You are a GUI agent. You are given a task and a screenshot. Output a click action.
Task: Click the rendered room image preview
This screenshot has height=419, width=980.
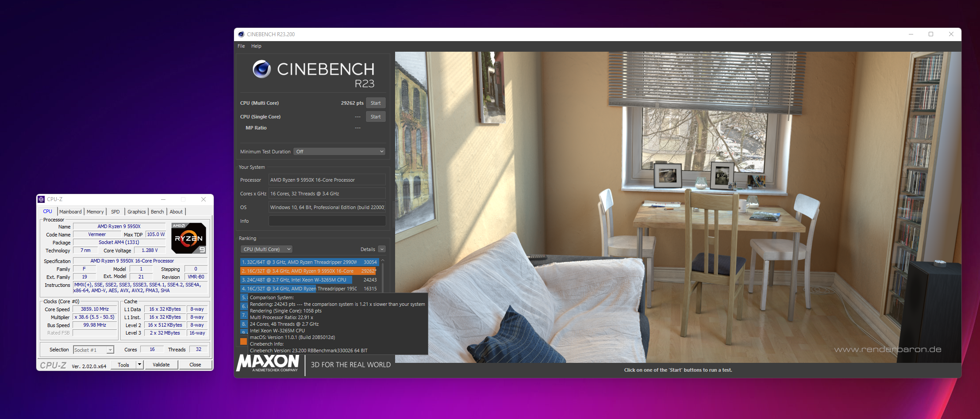678,207
